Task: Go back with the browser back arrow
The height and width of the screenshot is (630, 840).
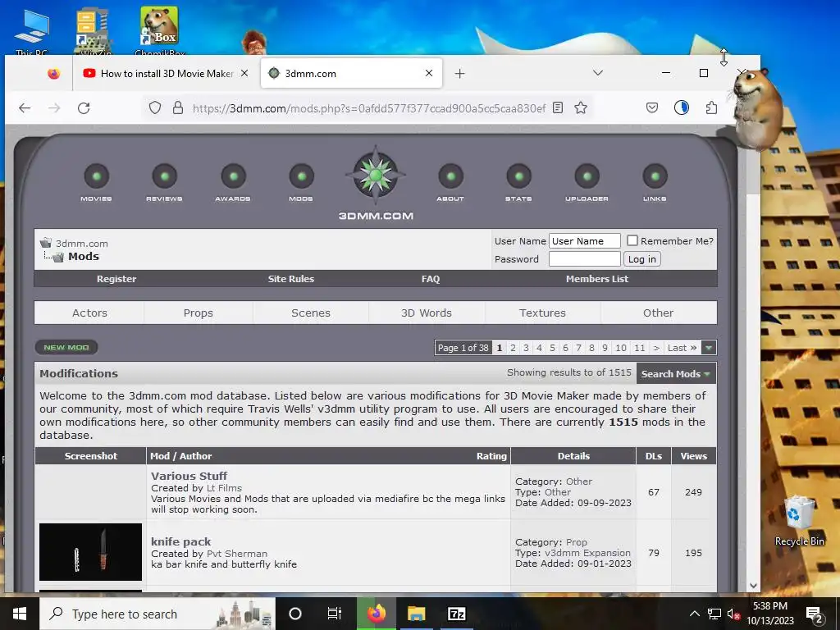Action: [x=25, y=108]
